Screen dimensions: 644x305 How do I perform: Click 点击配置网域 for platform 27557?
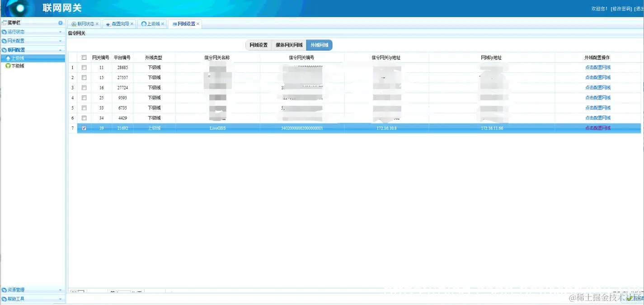click(597, 77)
